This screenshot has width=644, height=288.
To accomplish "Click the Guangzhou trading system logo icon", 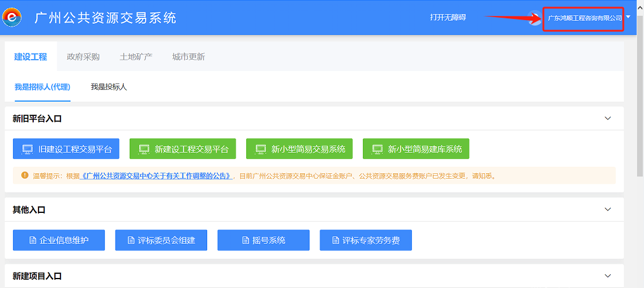I will tap(12, 17).
